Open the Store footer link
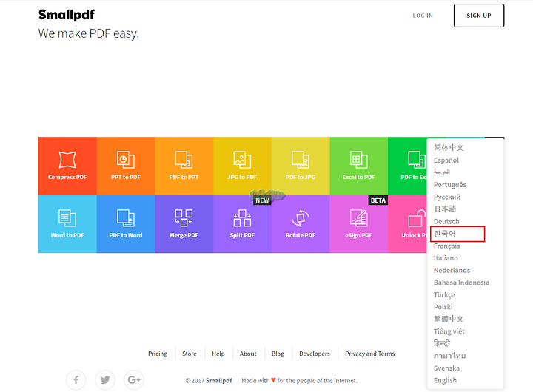This screenshot has height=392, width=533. [x=190, y=354]
